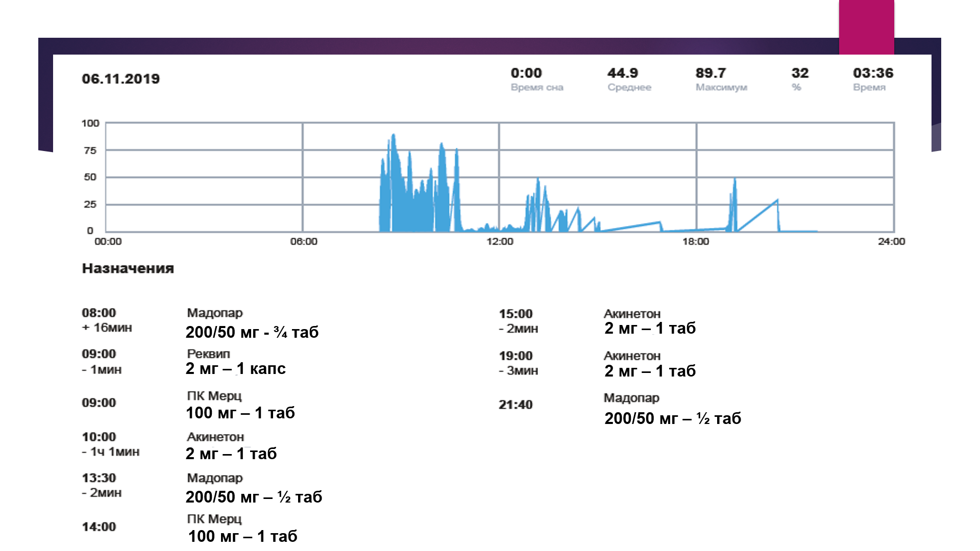Click the Время label under 03:36

(869, 87)
